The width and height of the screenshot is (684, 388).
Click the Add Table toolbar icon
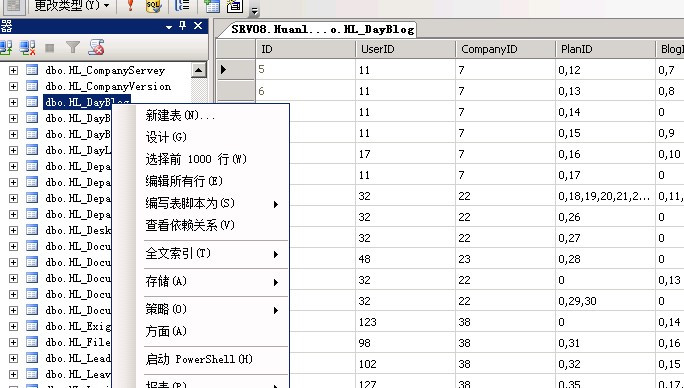click(x=212, y=6)
